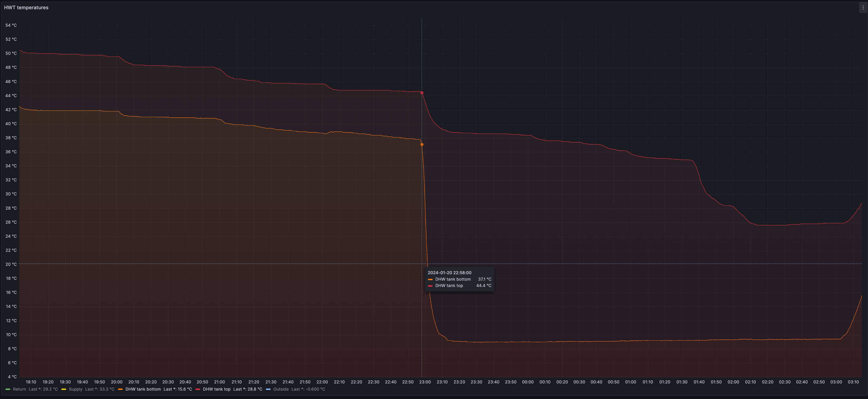Click the 20 °C y-axis label
This screenshot has height=399, width=868.
click(x=11, y=264)
